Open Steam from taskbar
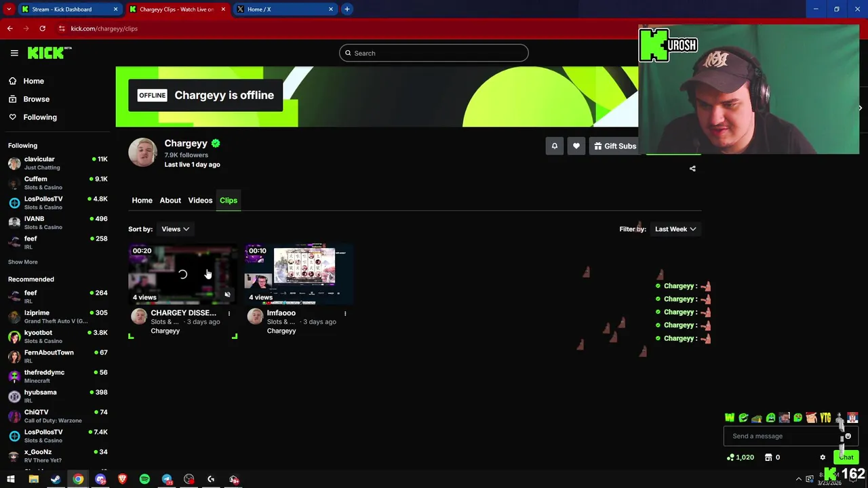Image resolution: width=868 pixels, height=488 pixels. [x=56, y=480]
